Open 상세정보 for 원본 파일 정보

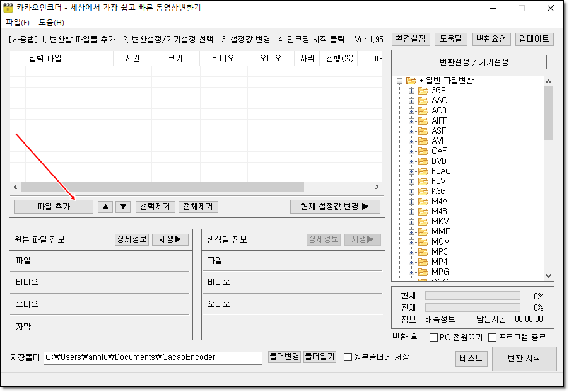pos(132,239)
